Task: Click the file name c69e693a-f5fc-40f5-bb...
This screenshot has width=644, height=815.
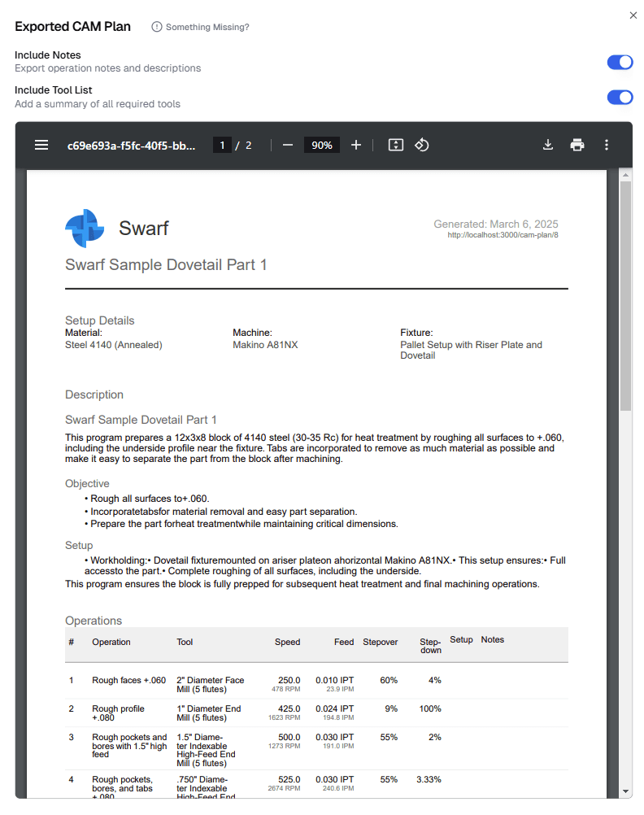Action: (132, 146)
